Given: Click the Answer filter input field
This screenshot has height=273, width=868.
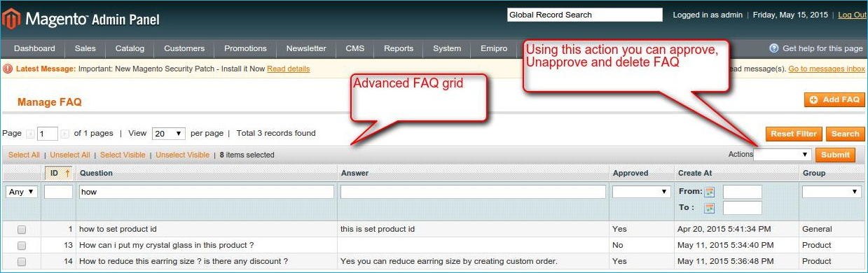Looking at the screenshot, I should (473, 192).
